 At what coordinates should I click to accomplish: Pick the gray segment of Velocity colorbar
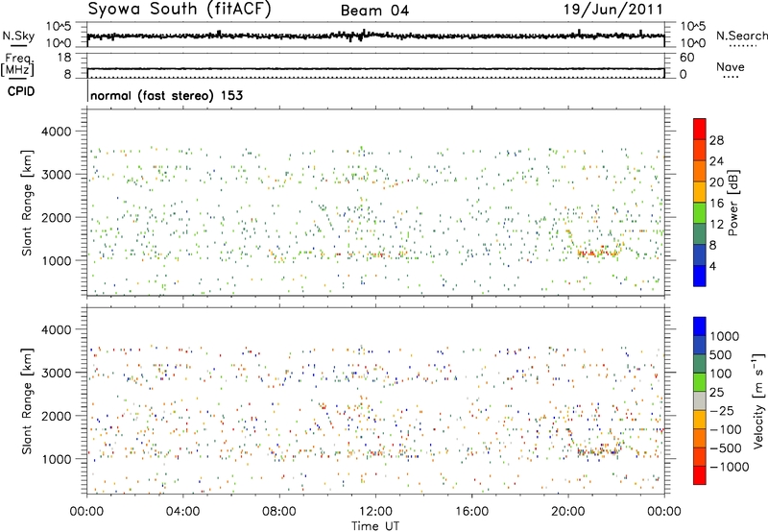(x=700, y=401)
